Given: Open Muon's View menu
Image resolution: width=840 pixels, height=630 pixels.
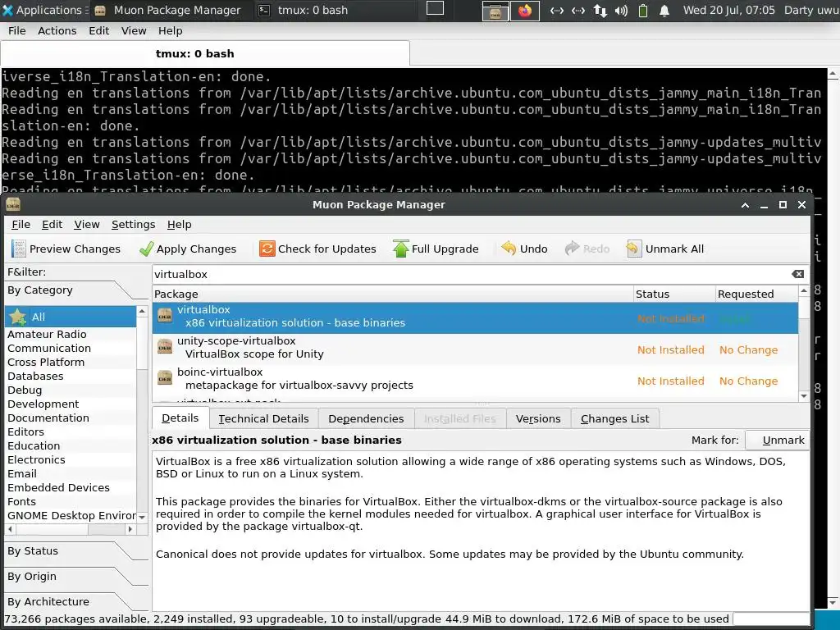Looking at the screenshot, I should [x=87, y=224].
